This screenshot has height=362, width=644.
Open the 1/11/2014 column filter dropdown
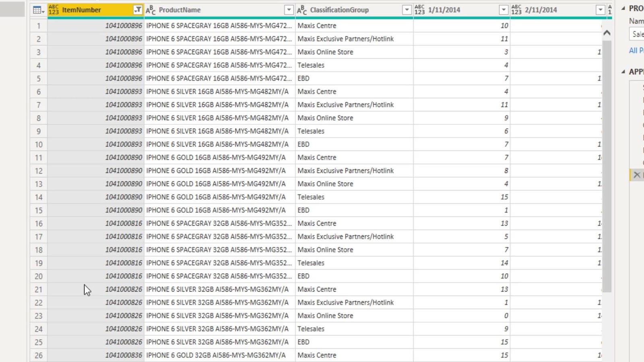click(x=504, y=10)
